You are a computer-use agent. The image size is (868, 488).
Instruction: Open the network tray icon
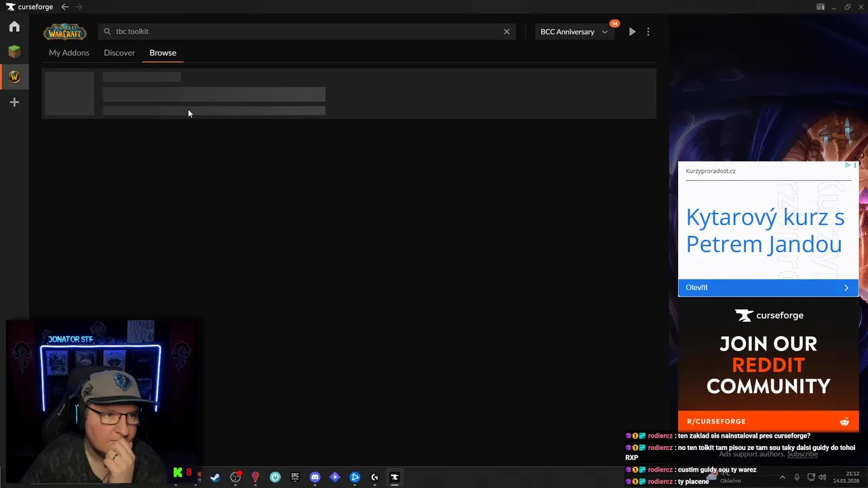pyautogui.click(x=811, y=477)
